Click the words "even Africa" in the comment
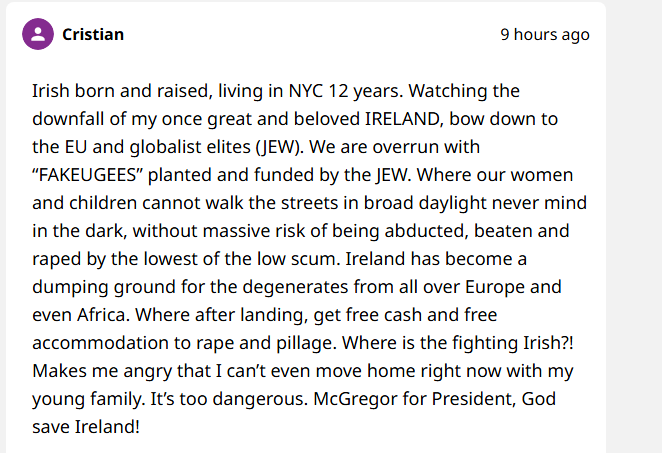662x453 pixels. tap(81, 315)
